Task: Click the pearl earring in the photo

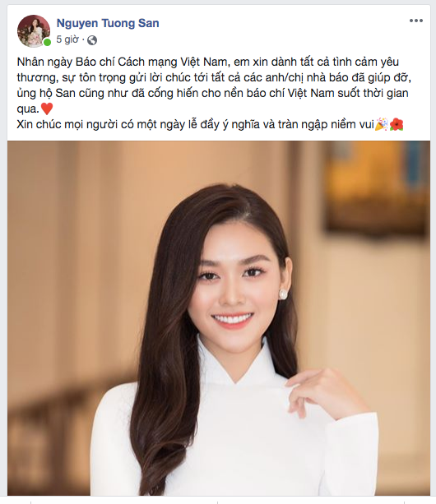Action: click(x=283, y=294)
